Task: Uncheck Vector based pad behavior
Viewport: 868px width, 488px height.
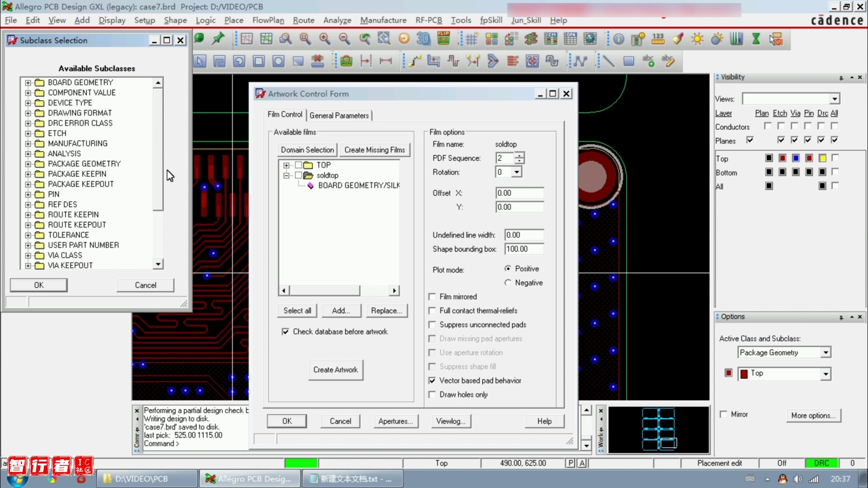Action: 432,381
